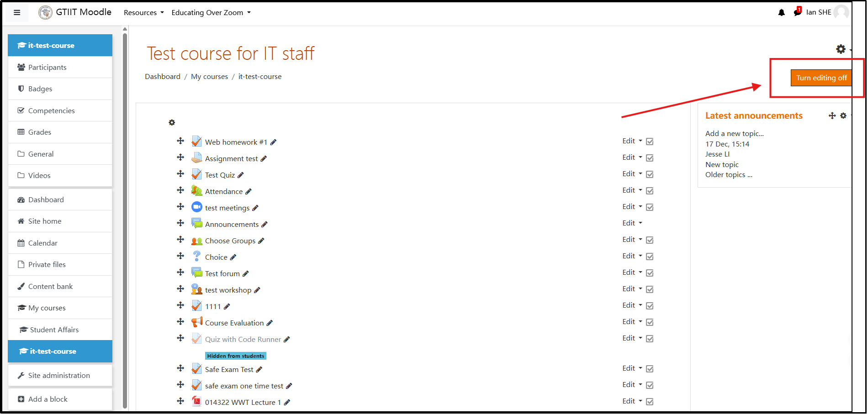Click the hamburger menu icon
The height and width of the screenshot is (414, 868).
click(17, 12)
